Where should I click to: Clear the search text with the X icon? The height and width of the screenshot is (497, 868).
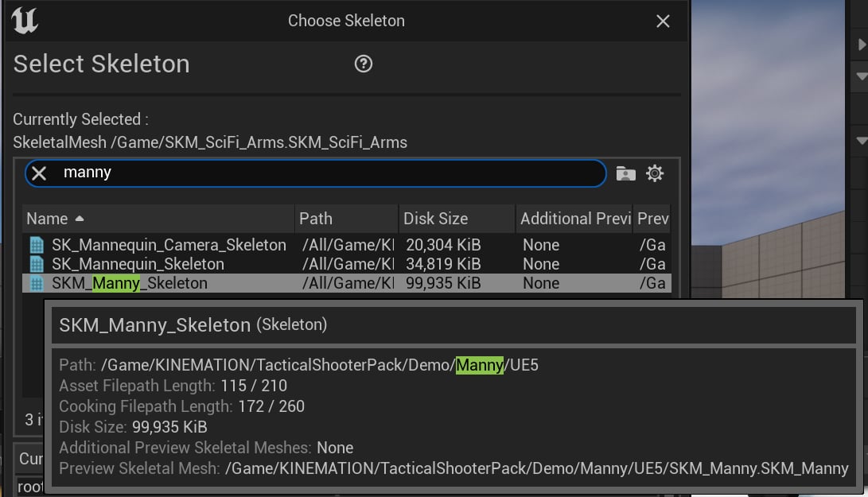(x=39, y=173)
